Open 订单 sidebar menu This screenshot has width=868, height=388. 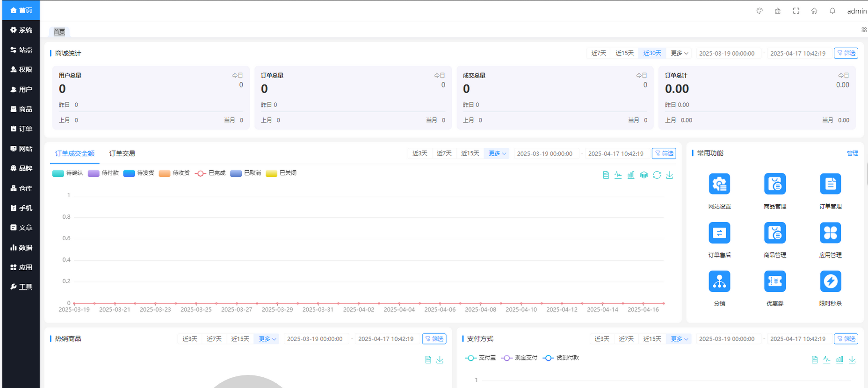21,129
